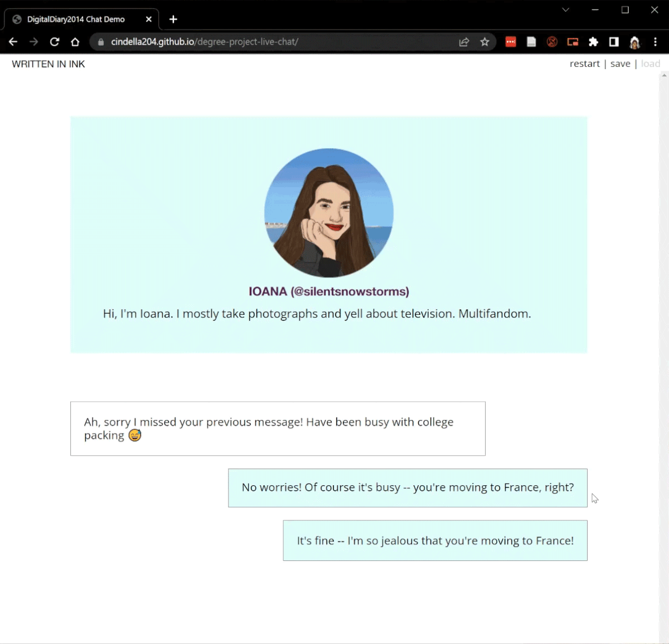Maximize the browser window
The image size is (669, 644).
(x=625, y=10)
